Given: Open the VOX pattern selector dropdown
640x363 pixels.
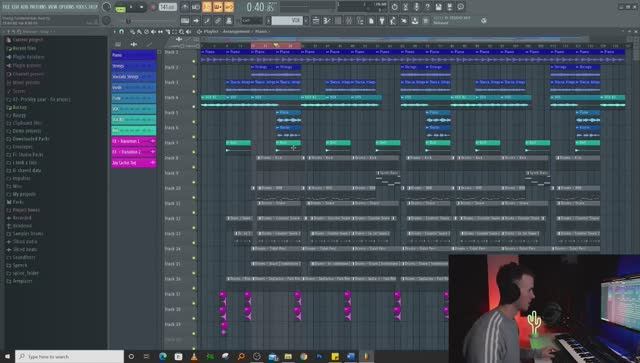Looking at the screenshot, I should tap(287, 20).
